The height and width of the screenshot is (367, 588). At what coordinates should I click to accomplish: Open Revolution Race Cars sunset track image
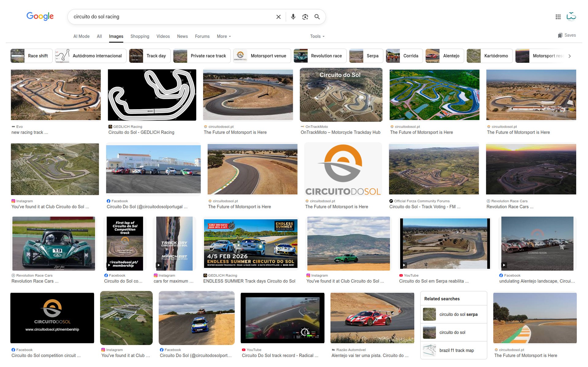tap(531, 169)
